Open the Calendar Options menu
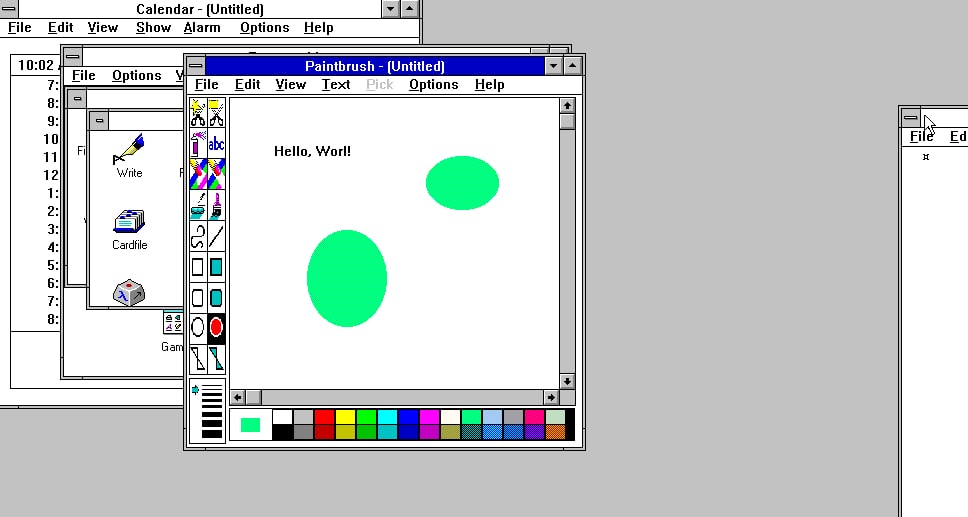This screenshot has height=517, width=968. pyautogui.click(x=264, y=28)
